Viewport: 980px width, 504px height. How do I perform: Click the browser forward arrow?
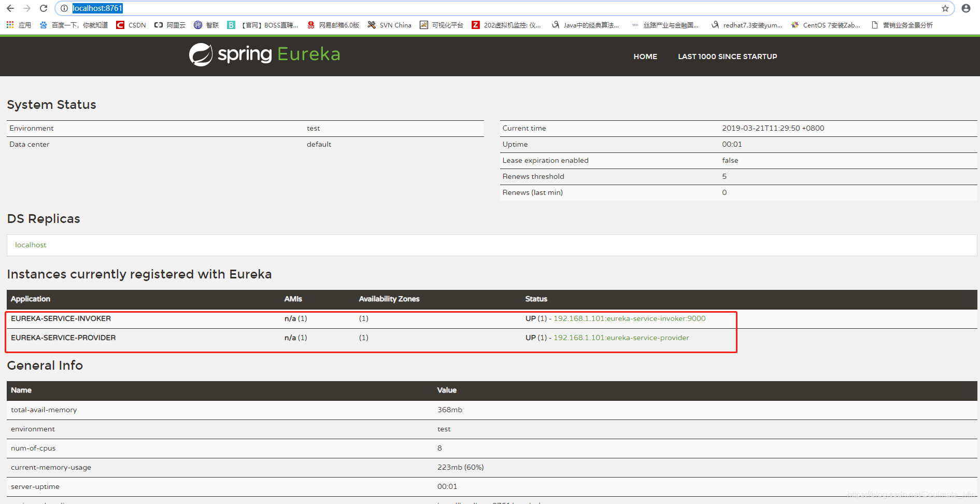pyautogui.click(x=27, y=8)
